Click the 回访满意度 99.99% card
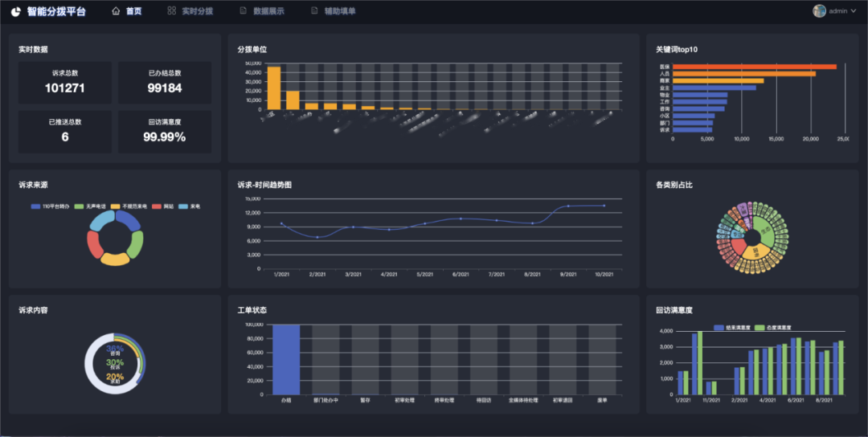The width and height of the screenshot is (868, 437). [165, 132]
